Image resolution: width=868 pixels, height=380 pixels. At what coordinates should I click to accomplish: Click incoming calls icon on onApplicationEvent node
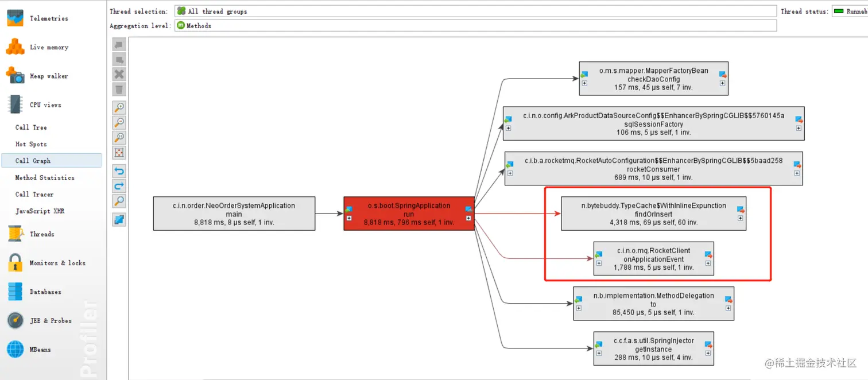click(599, 254)
